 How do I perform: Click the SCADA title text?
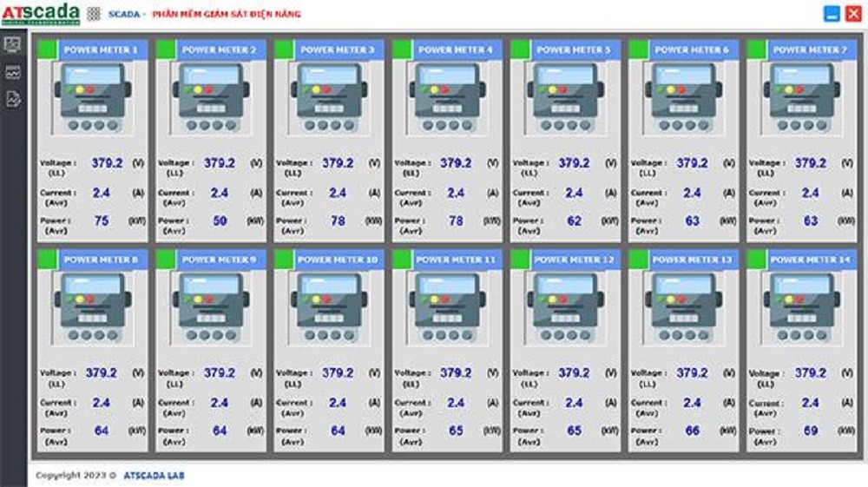pyautogui.click(x=124, y=14)
